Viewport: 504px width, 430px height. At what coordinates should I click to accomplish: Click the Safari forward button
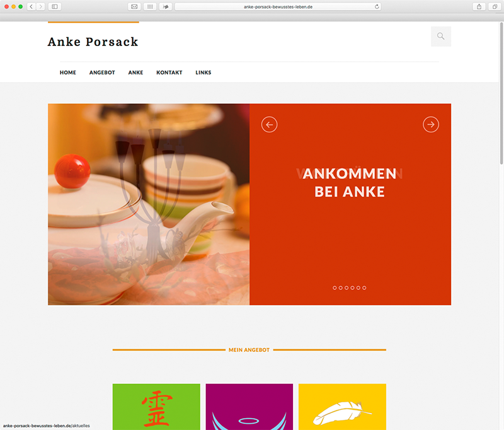pos(40,6)
